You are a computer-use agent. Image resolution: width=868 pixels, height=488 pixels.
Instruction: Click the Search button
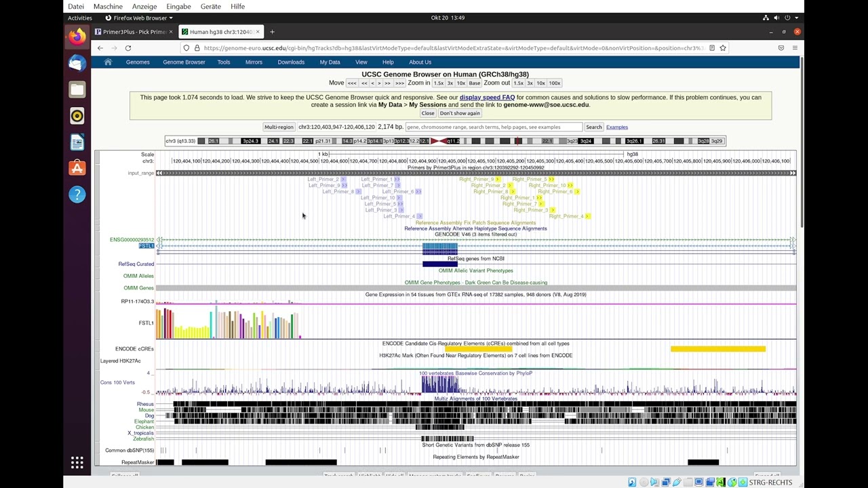click(x=594, y=127)
